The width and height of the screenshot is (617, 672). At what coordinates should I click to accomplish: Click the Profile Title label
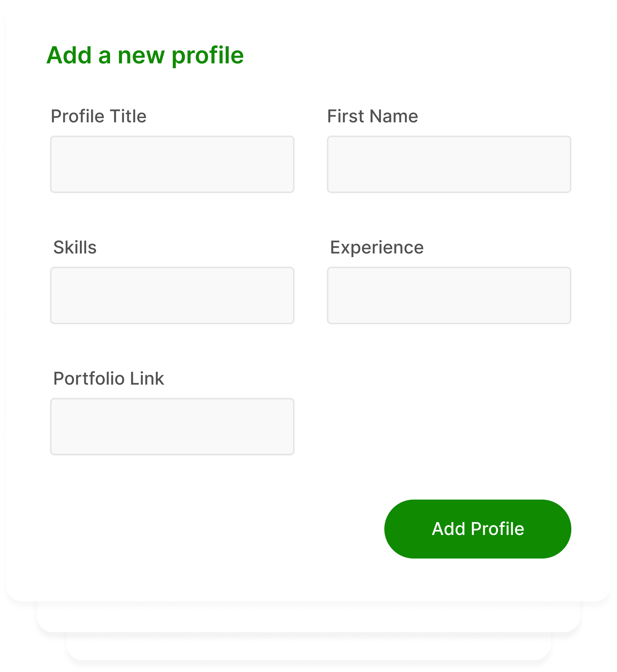(98, 115)
